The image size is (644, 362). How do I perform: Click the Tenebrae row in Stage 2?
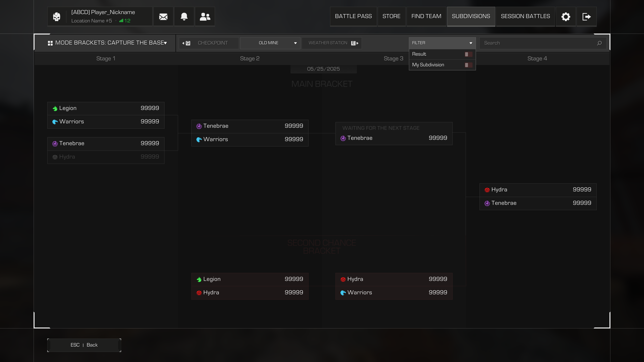(250, 126)
